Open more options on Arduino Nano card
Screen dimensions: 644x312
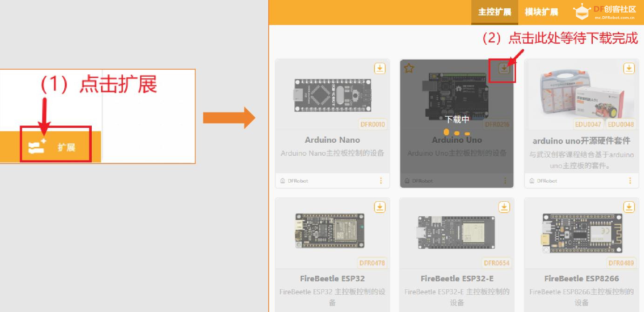pos(381,180)
